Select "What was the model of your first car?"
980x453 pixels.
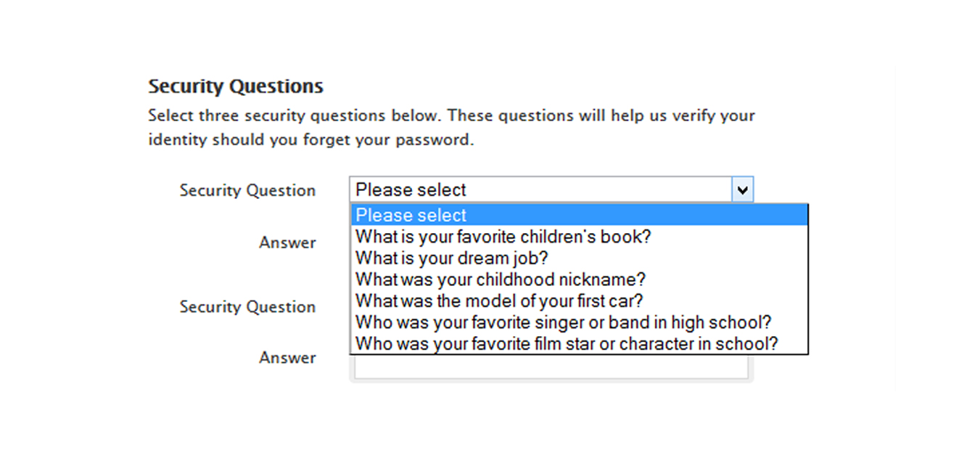click(499, 301)
